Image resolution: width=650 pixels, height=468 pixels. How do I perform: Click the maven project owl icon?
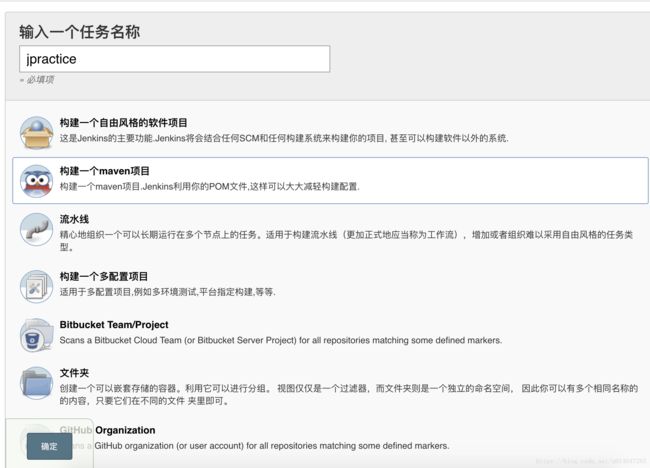tap(36, 181)
